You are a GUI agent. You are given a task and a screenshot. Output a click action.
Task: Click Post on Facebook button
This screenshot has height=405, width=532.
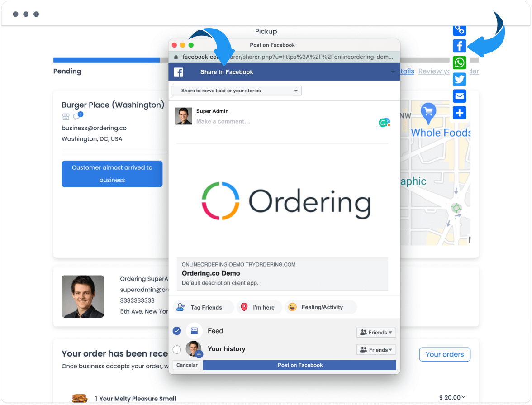tap(299, 365)
